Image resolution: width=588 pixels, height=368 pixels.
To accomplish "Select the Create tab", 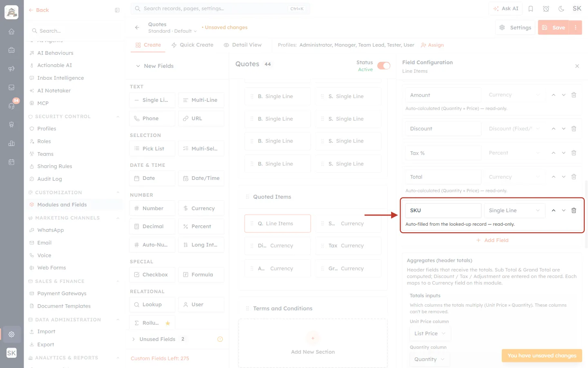I will click(x=148, y=45).
